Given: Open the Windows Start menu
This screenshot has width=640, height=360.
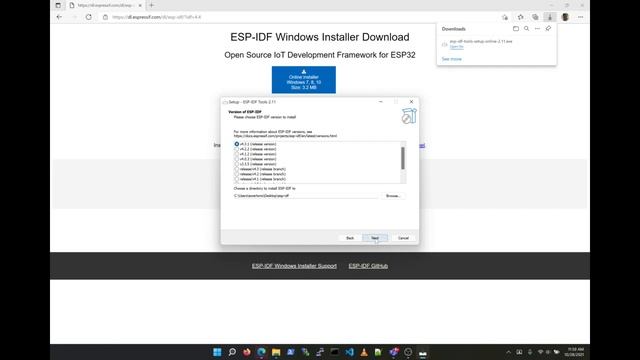Looking at the screenshot, I should pos(217,352).
